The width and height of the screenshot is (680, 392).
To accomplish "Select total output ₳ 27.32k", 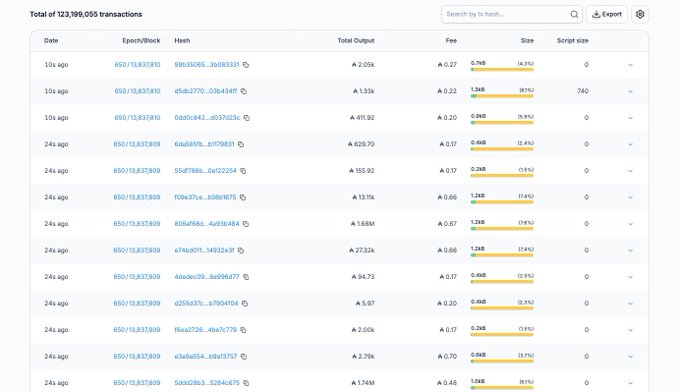I will coord(362,250).
